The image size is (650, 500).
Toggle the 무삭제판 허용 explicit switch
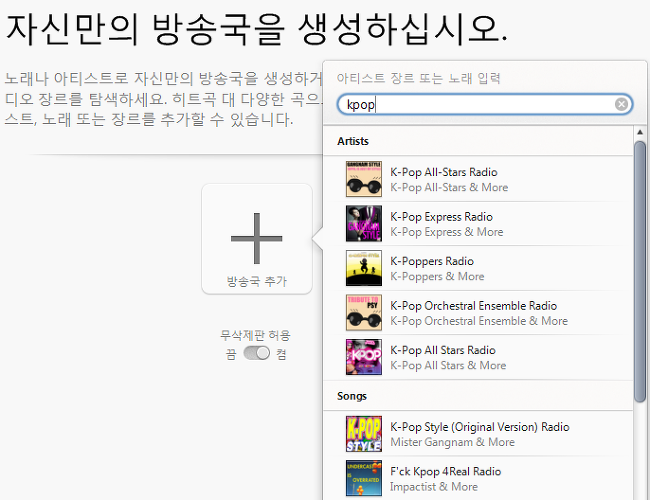click(257, 353)
